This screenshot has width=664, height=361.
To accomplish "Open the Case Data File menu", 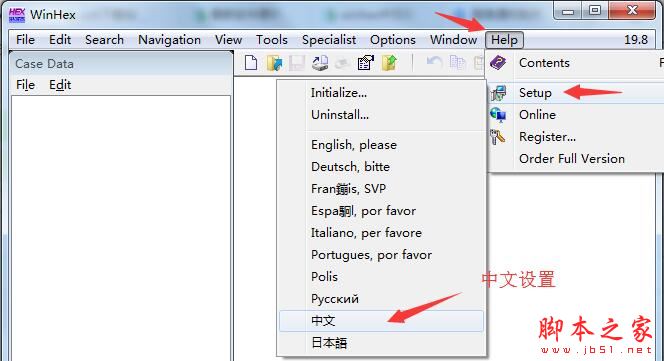I will (25, 85).
